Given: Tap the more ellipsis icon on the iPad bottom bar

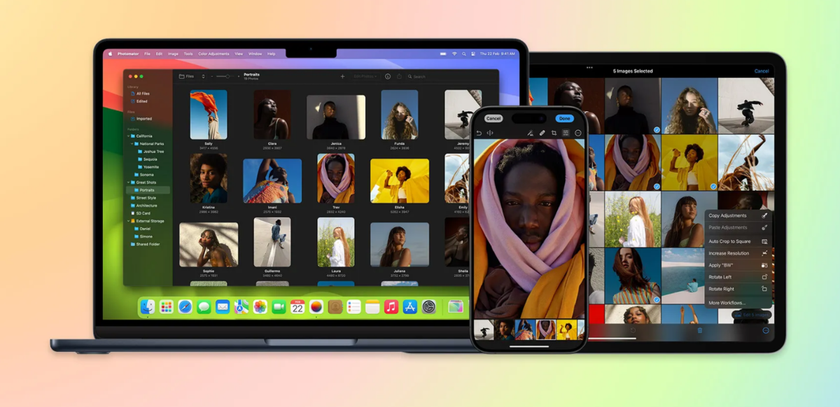Looking at the screenshot, I should [x=766, y=330].
